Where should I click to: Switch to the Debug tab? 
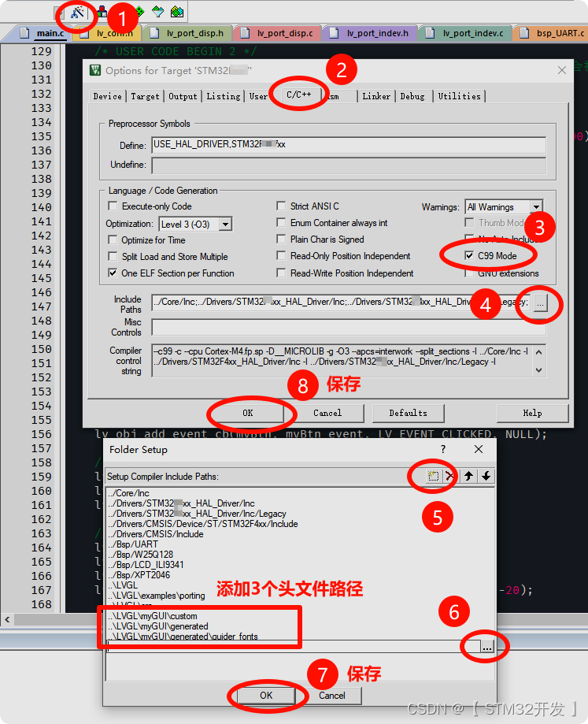click(x=412, y=96)
